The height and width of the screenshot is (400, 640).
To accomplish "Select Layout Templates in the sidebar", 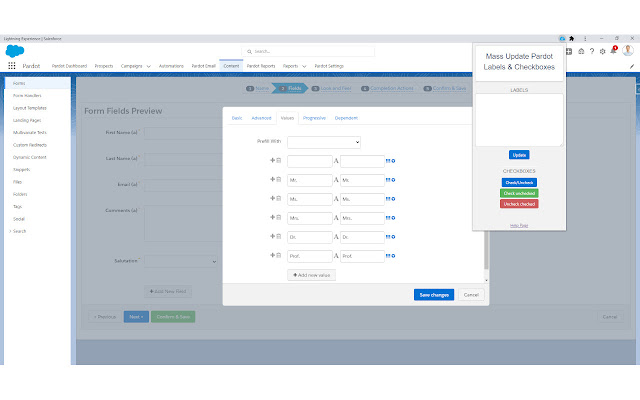I will pyautogui.click(x=30, y=108).
